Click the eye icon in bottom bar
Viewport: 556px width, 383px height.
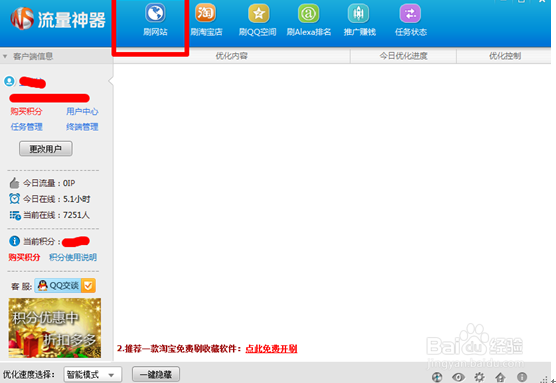point(458,377)
